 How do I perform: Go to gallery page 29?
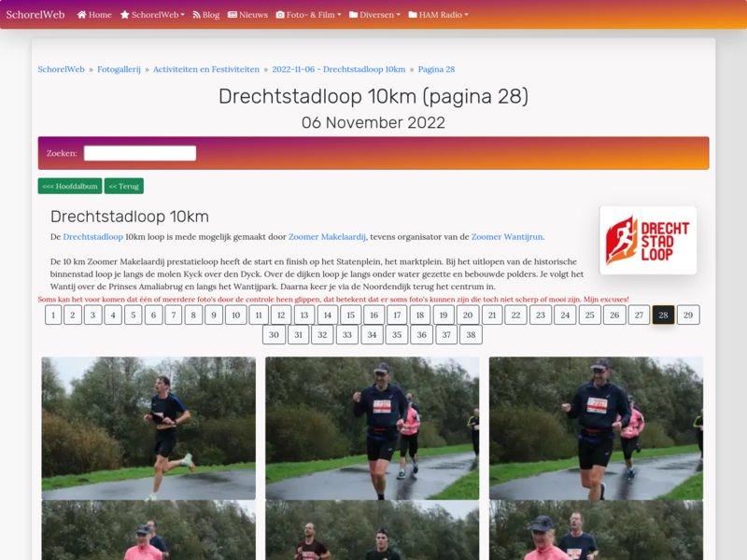688,315
